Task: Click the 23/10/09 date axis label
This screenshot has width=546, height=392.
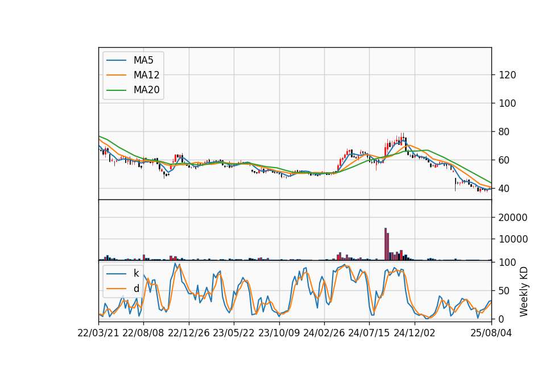Action: [279, 333]
